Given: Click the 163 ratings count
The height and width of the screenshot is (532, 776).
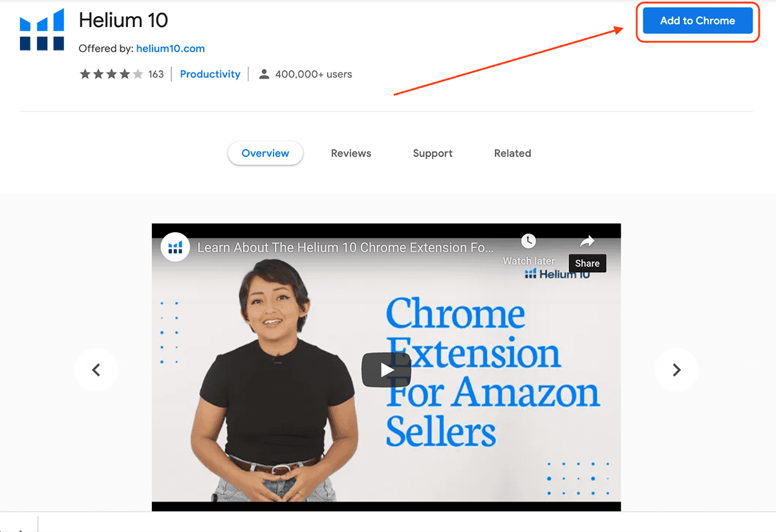Looking at the screenshot, I should [x=156, y=74].
